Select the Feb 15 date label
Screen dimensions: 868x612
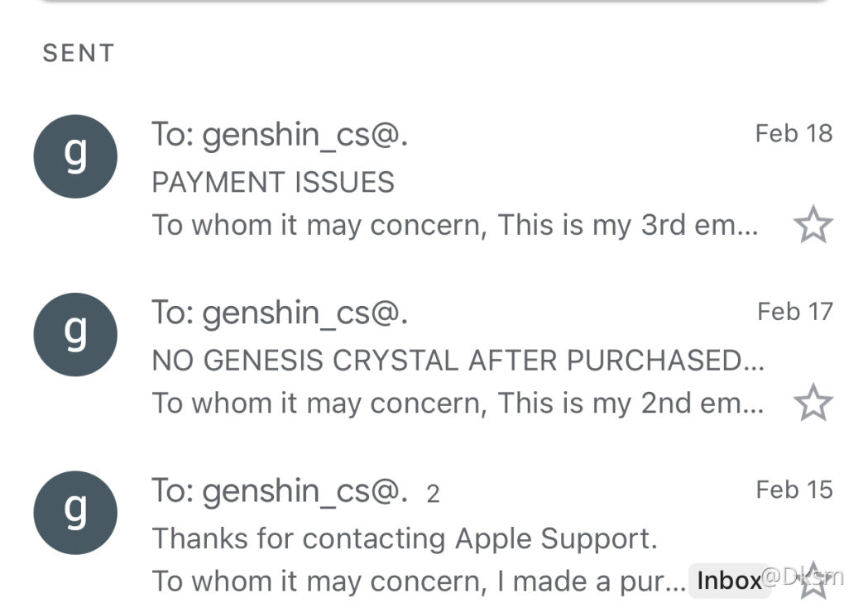794,490
